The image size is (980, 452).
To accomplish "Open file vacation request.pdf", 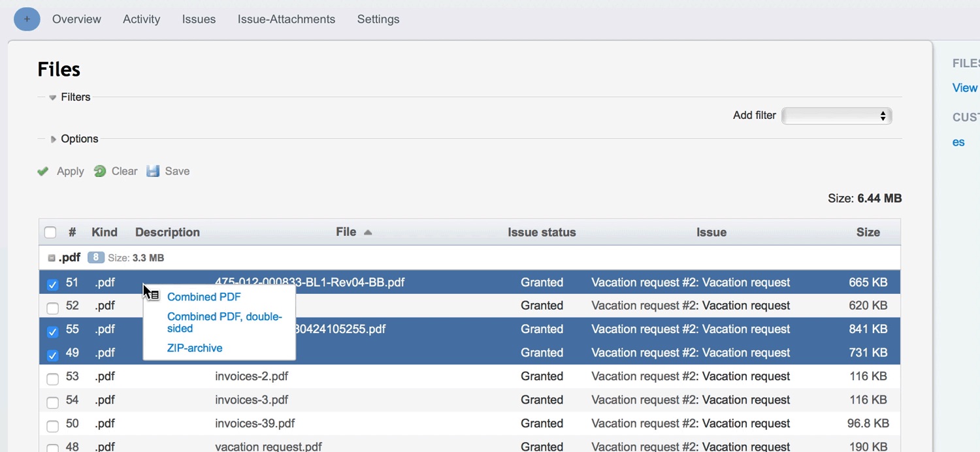I will point(269,447).
